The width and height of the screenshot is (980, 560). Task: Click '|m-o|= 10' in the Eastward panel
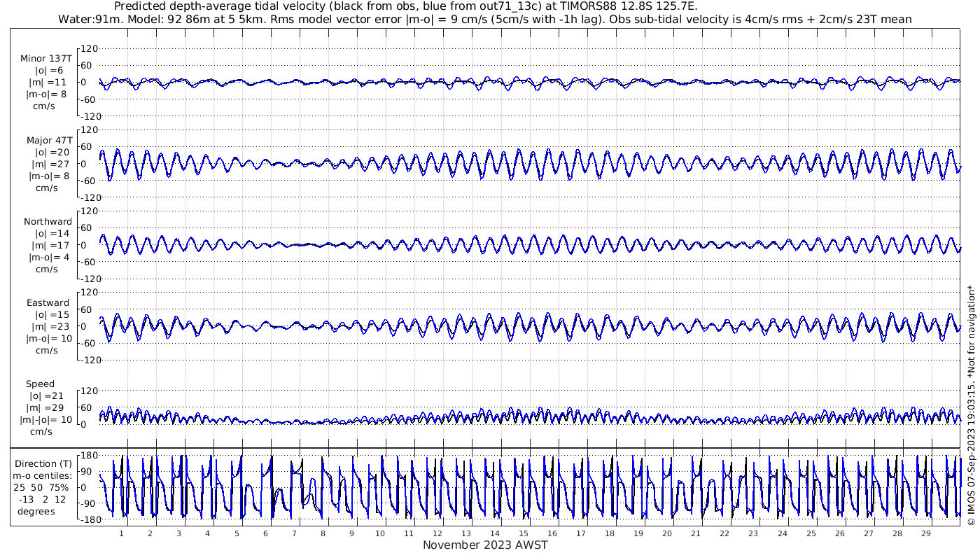point(49,338)
